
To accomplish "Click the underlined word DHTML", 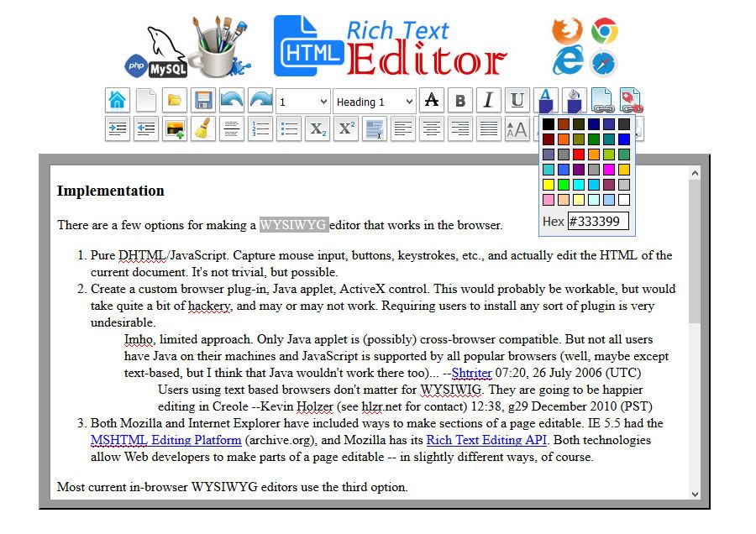I will tap(142, 255).
